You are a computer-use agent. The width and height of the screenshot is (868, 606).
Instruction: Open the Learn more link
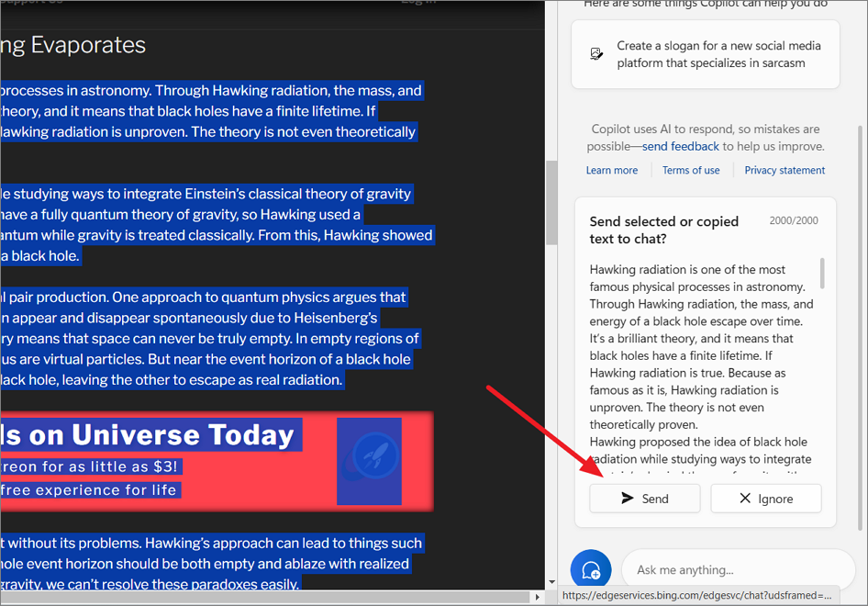coord(611,169)
